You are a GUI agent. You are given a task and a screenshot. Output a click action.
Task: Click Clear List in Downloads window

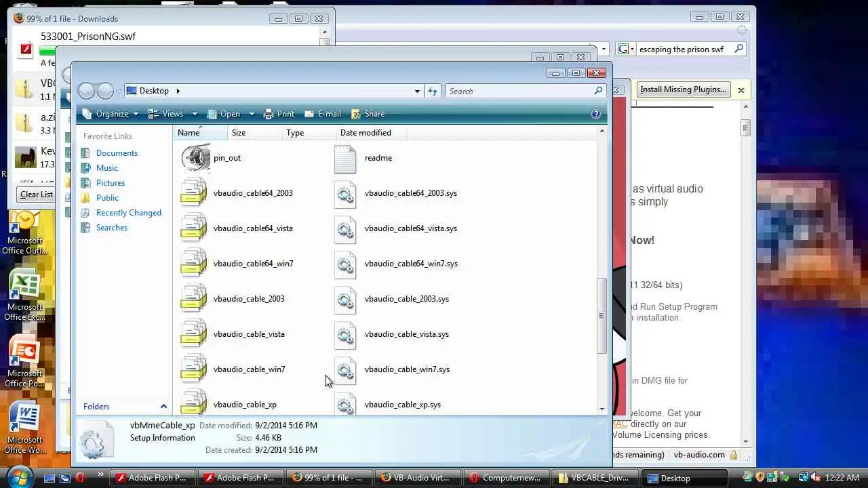36,195
